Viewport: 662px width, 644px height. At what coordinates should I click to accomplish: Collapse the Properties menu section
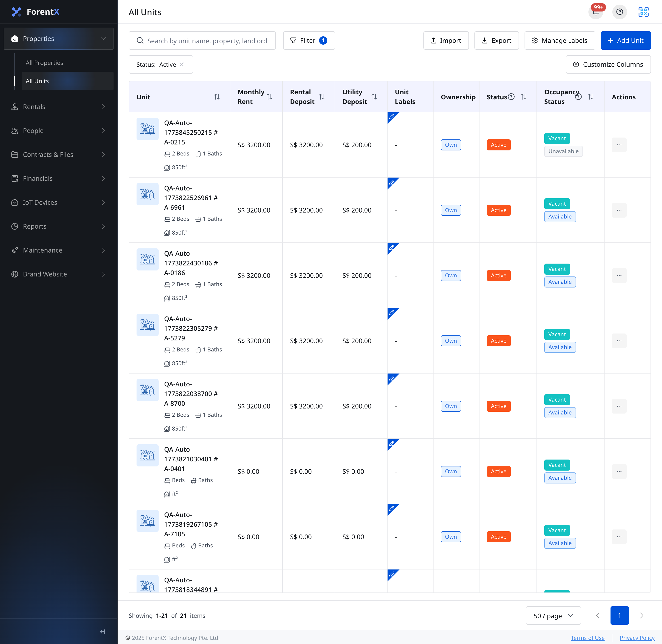(x=58, y=39)
